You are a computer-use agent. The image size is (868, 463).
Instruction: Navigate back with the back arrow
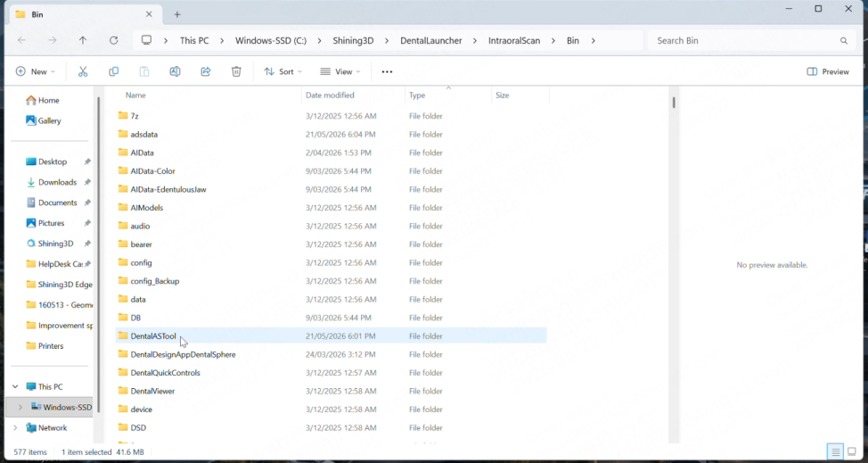coord(21,40)
